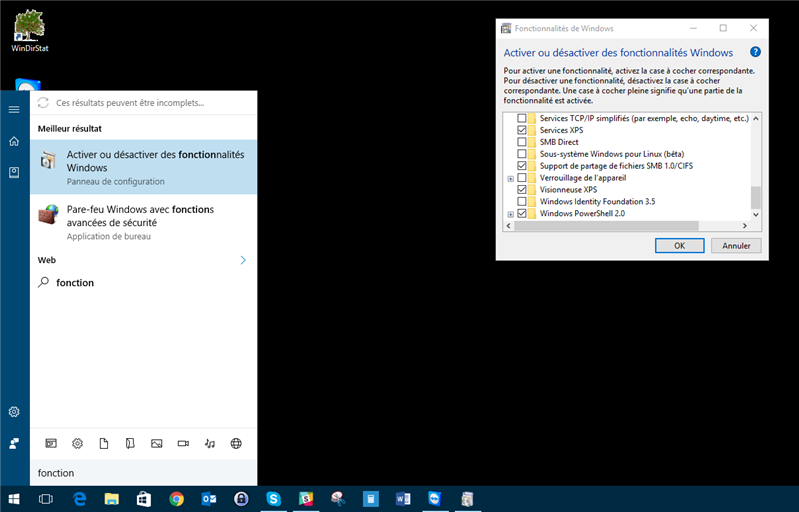799x512 pixels.
Task: Click the features list scroll-down arrow
Action: (x=756, y=214)
